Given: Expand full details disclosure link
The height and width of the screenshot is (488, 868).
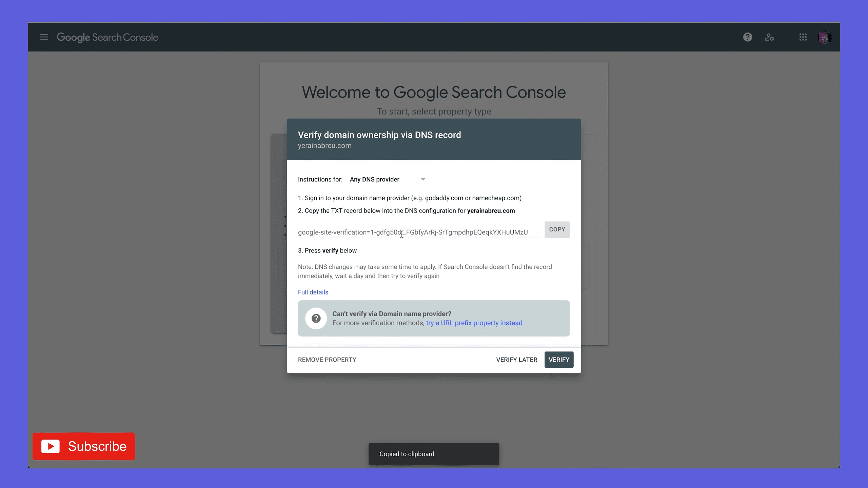Looking at the screenshot, I should pyautogui.click(x=313, y=292).
